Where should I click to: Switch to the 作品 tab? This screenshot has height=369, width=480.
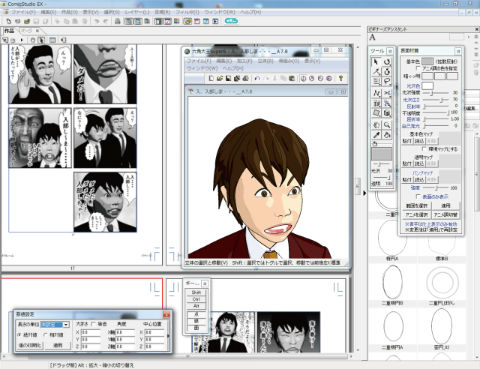click(9, 31)
